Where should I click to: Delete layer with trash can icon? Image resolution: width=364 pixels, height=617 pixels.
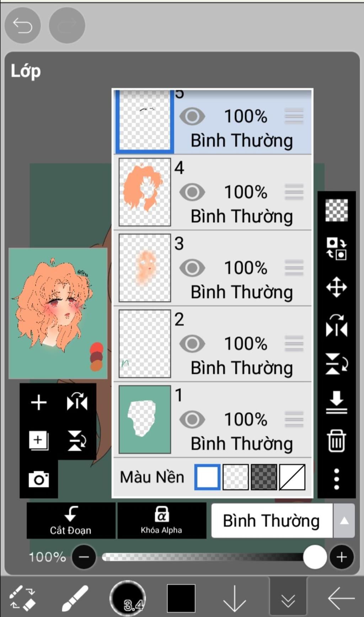[x=336, y=441]
